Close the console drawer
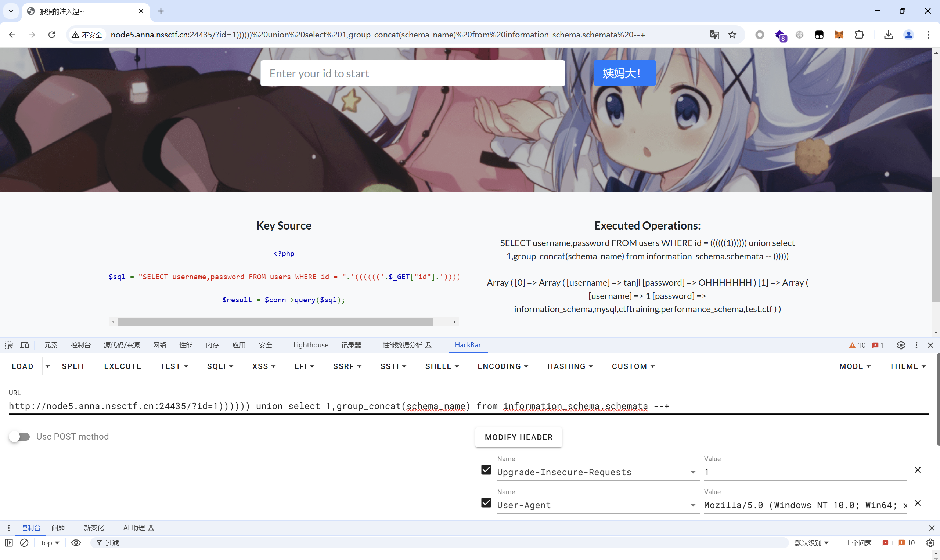Screen dimensions: 940x560 931,528
